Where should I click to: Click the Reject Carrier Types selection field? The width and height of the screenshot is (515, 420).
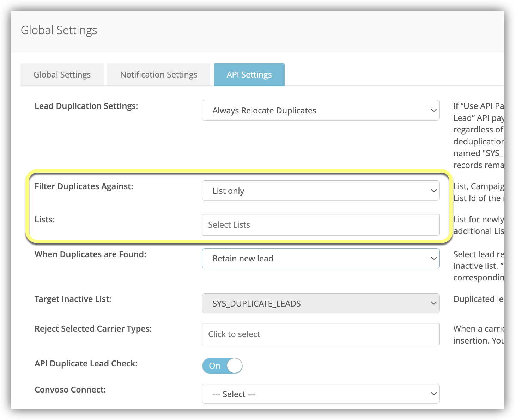click(320, 334)
